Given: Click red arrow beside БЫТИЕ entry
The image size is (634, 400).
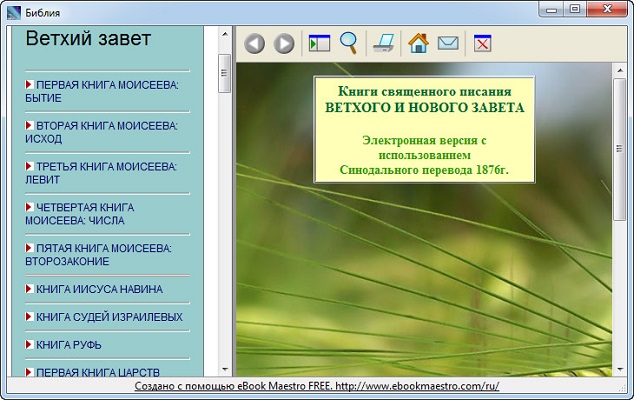Looking at the screenshot, I should pyautogui.click(x=29, y=84).
